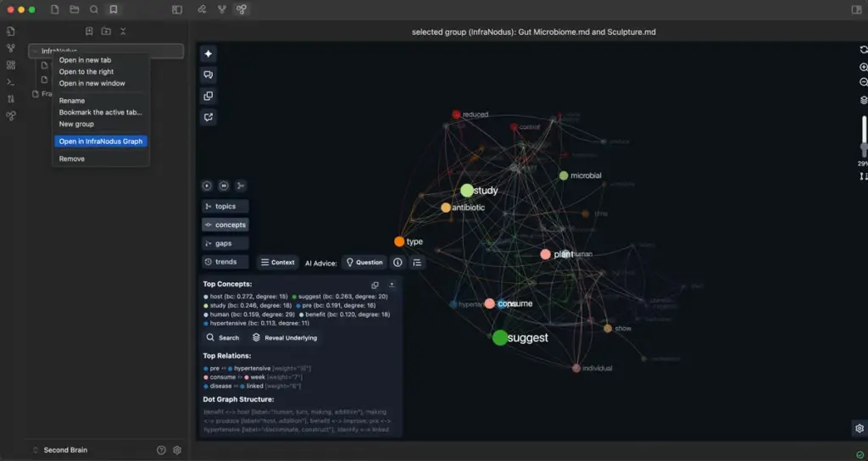Click the graph zoom-in magnifier icon
The height and width of the screenshot is (461, 868).
(x=864, y=67)
